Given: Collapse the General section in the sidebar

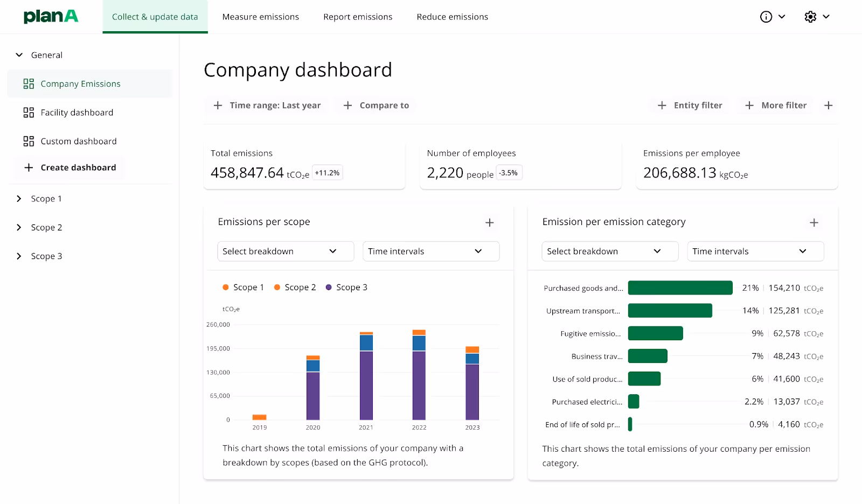Looking at the screenshot, I should point(19,54).
